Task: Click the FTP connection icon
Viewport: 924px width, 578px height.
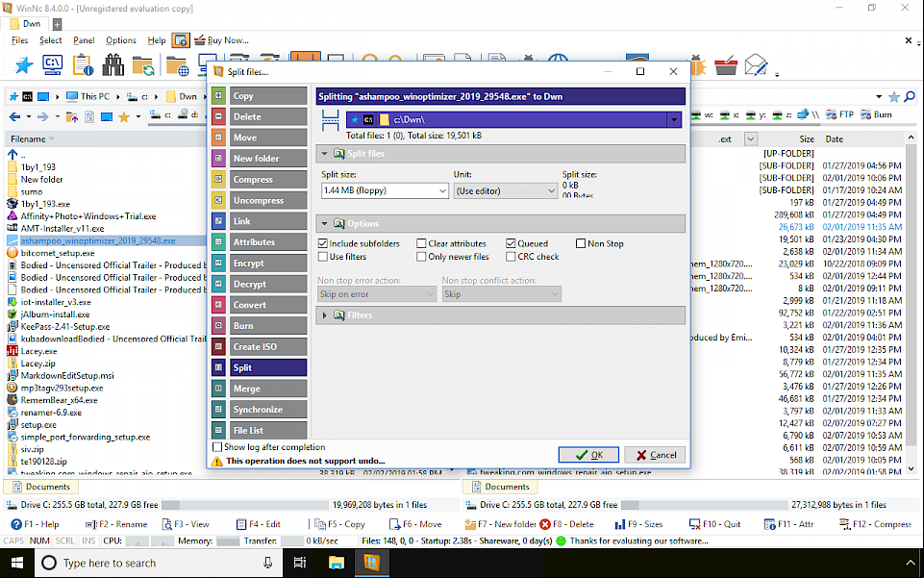Action: 839,114
